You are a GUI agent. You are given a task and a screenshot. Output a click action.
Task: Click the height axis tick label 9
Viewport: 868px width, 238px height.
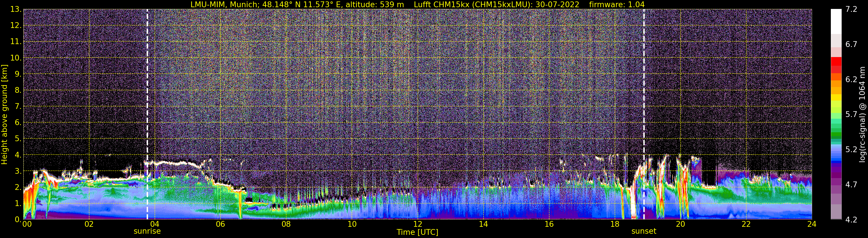pos(18,74)
